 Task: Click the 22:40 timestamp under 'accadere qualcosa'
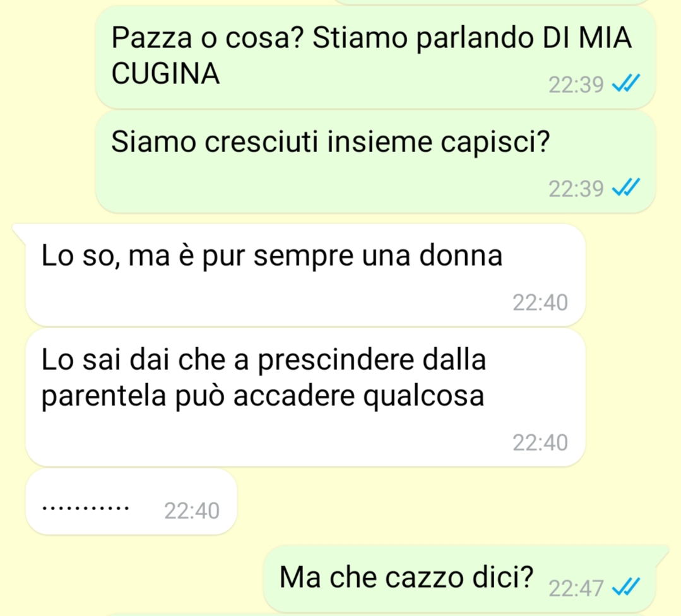(x=540, y=442)
